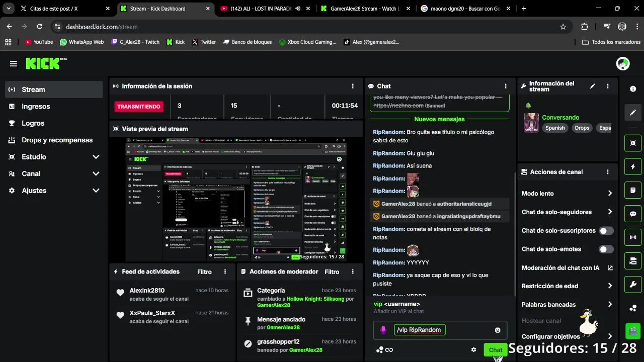
Task: Open Acciones de canal three-dot menu
Action: point(608,172)
